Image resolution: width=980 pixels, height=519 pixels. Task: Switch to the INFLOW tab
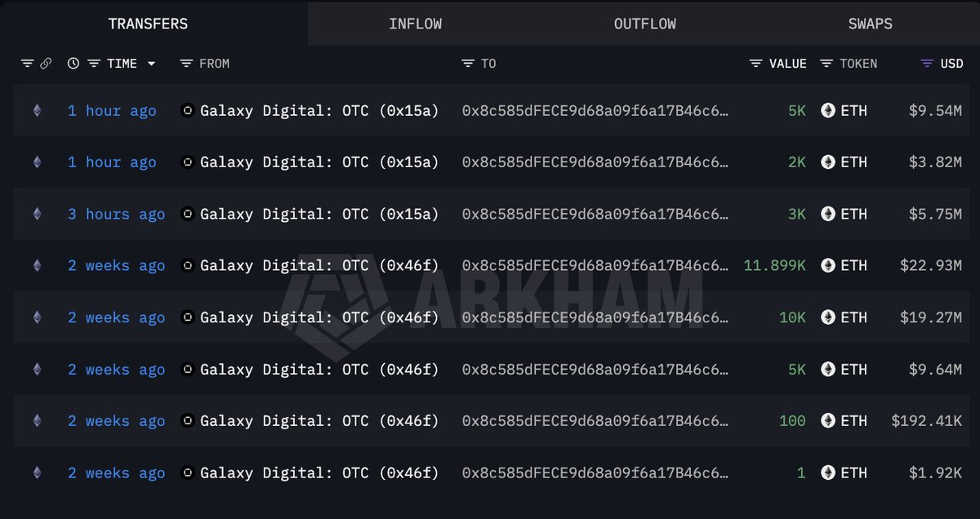coord(415,24)
